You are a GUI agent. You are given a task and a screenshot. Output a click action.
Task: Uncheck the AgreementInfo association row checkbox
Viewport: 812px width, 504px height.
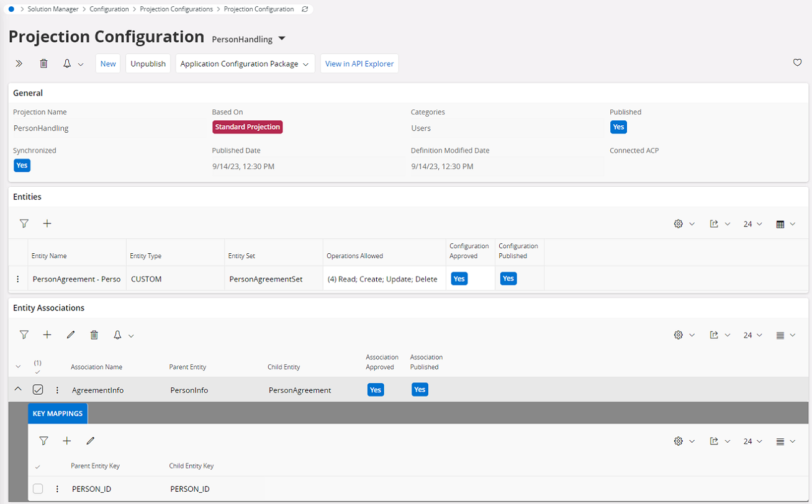tap(38, 390)
